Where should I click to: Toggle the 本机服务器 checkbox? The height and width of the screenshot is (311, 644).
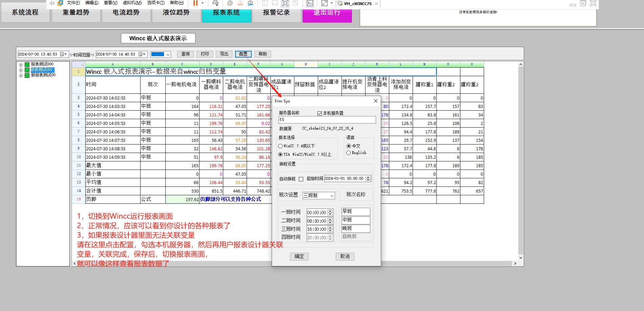click(x=319, y=113)
